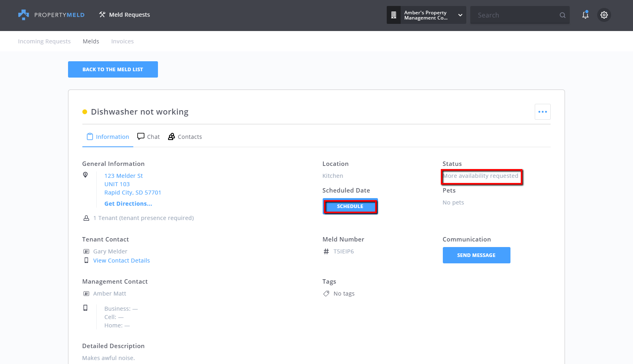Go to the Invoices section
Viewport: 633px width, 364px height.
(122, 41)
